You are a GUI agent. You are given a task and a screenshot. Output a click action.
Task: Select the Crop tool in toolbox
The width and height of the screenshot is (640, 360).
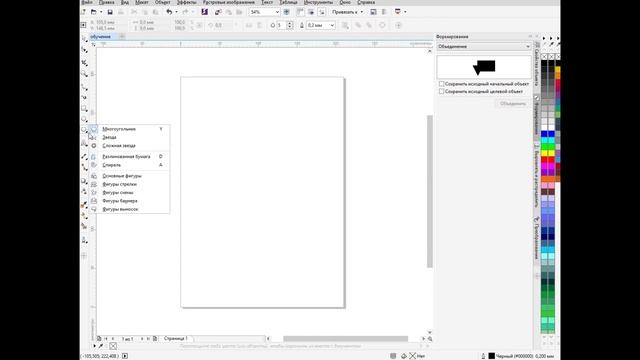(x=84, y=62)
